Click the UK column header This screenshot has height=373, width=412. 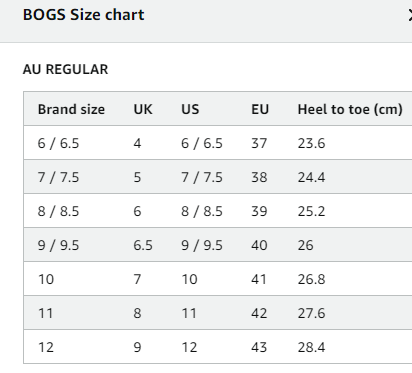click(x=143, y=109)
